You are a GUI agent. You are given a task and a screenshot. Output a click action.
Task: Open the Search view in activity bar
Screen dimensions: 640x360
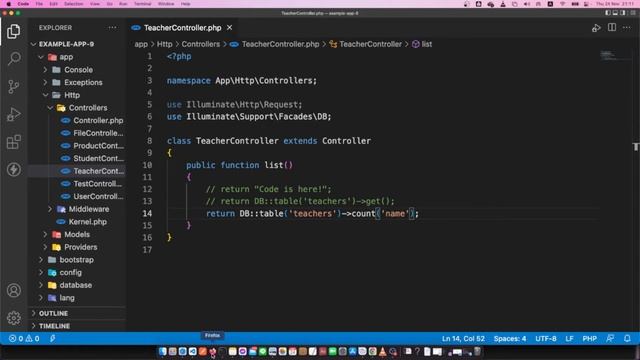click(x=13, y=59)
